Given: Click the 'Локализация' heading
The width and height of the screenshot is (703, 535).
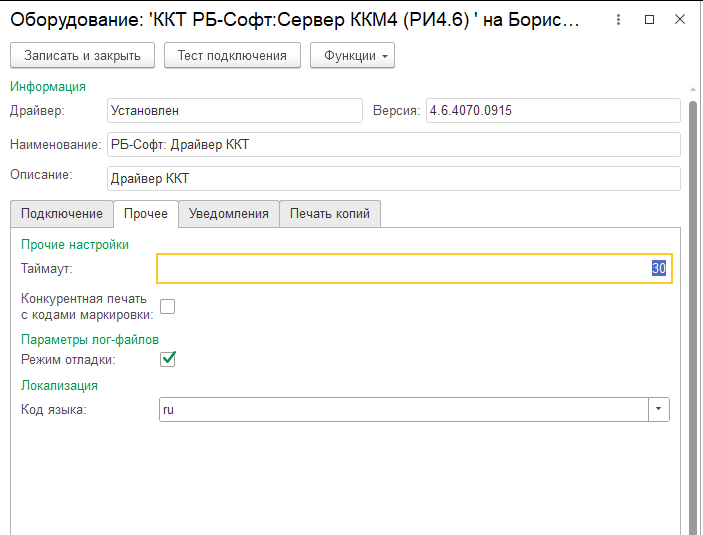Looking at the screenshot, I should [x=59, y=386].
